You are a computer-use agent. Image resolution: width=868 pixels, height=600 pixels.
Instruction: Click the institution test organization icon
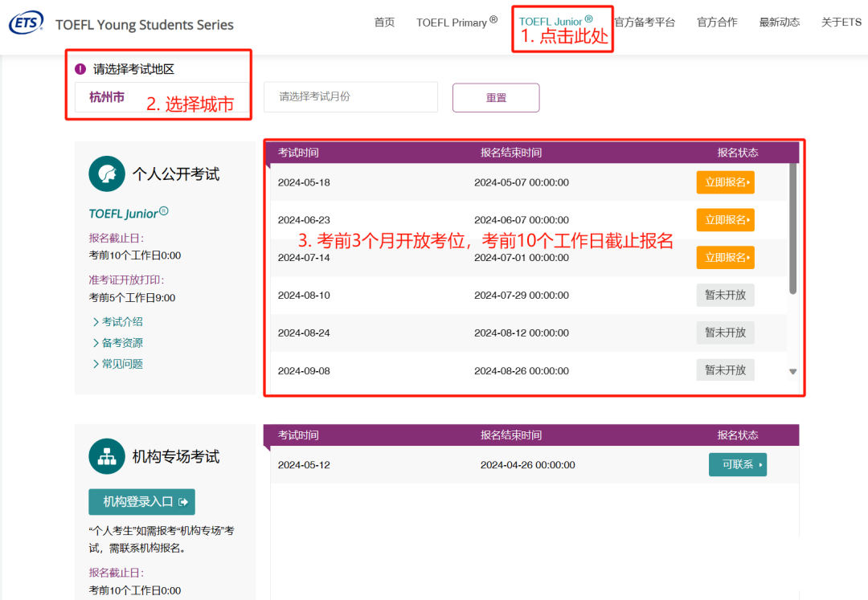(107, 456)
